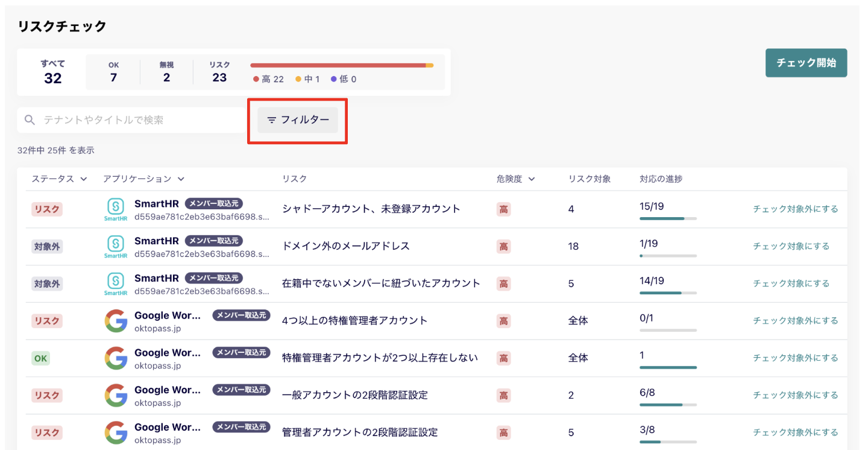Select the 無視 2 summary filter
868x450 pixels.
(166, 72)
